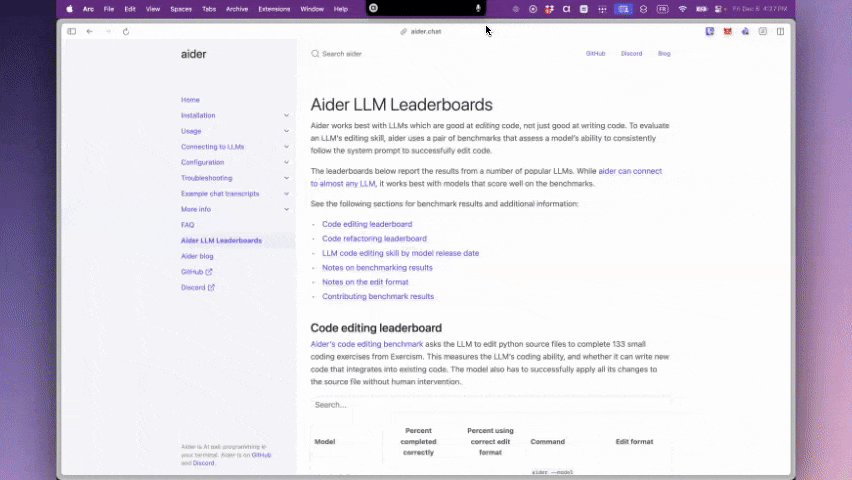Open the red fox extension icon
The image size is (852, 480).
click(x=728, y=32)
